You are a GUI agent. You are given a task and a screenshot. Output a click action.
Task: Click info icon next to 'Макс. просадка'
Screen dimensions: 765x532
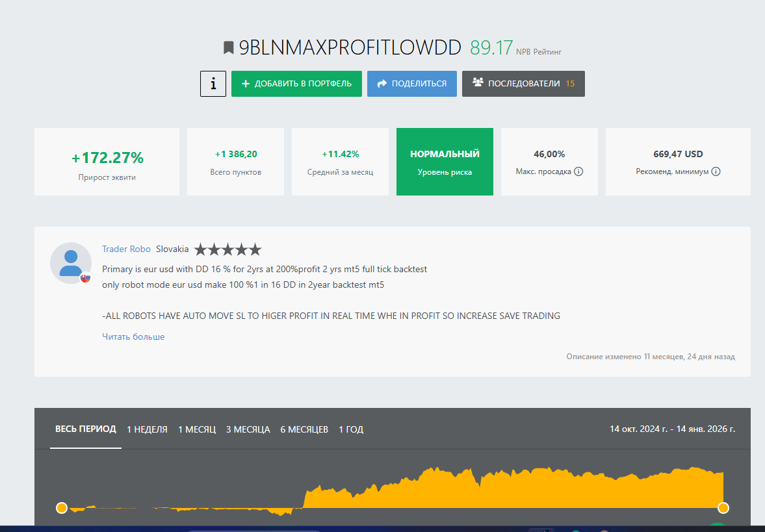point(578,172)
